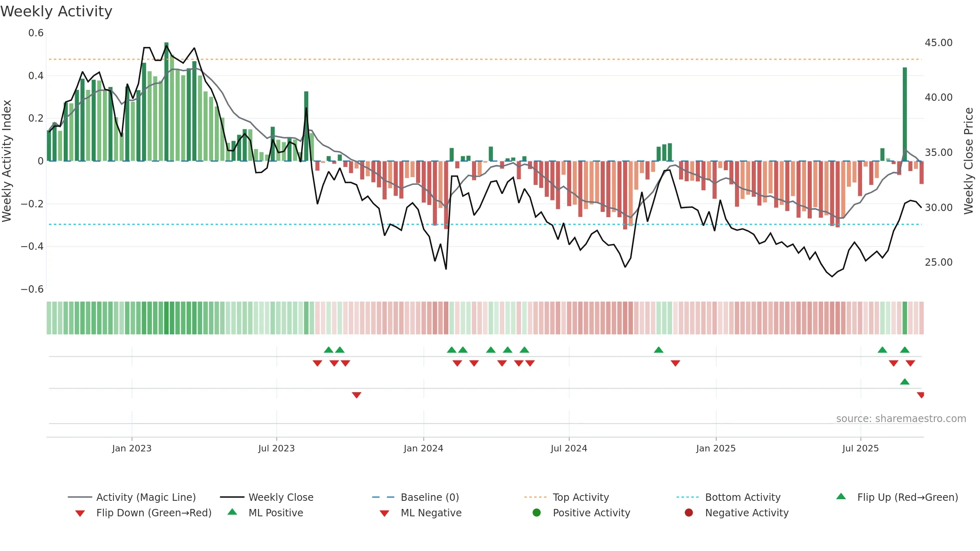Click the Jan 2024 x-axis label

[423, 448]
